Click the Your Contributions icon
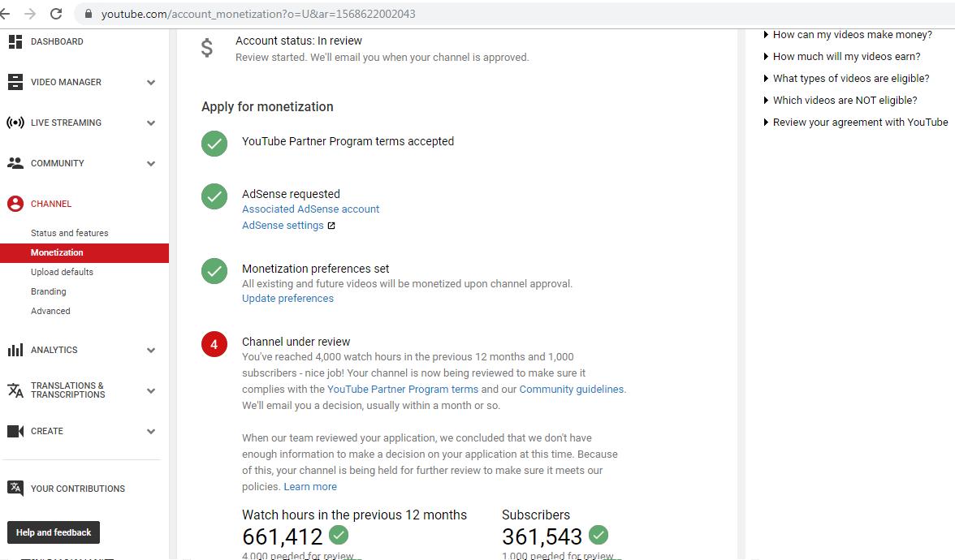 [15, 489]
